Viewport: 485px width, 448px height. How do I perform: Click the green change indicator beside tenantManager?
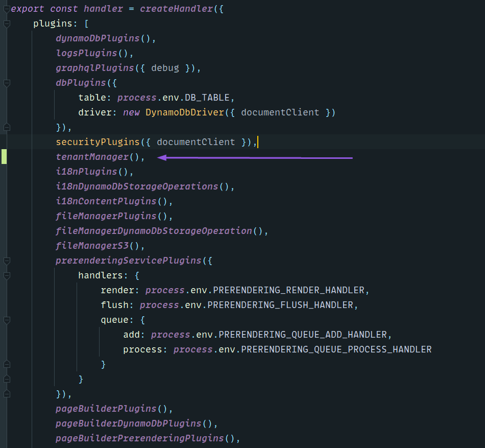(3, 157)
